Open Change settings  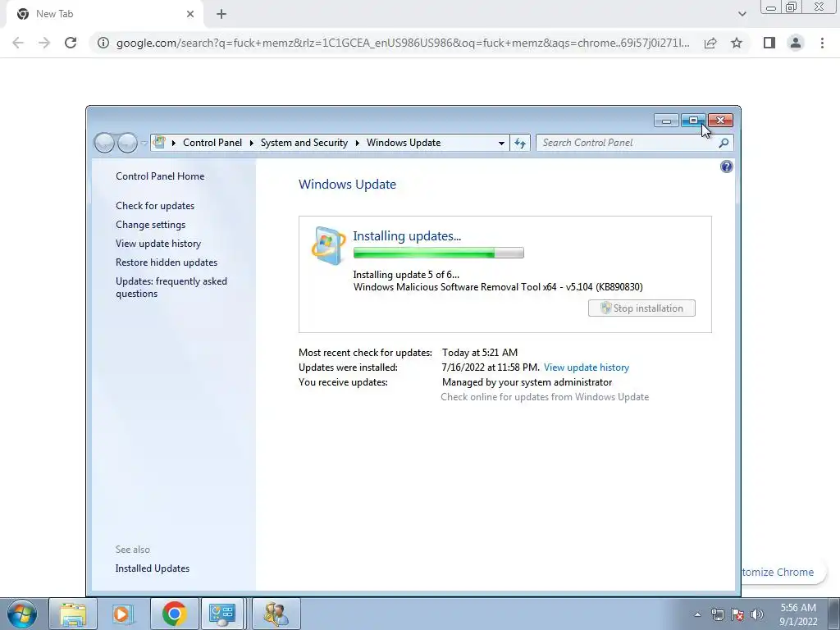(151, 225)
